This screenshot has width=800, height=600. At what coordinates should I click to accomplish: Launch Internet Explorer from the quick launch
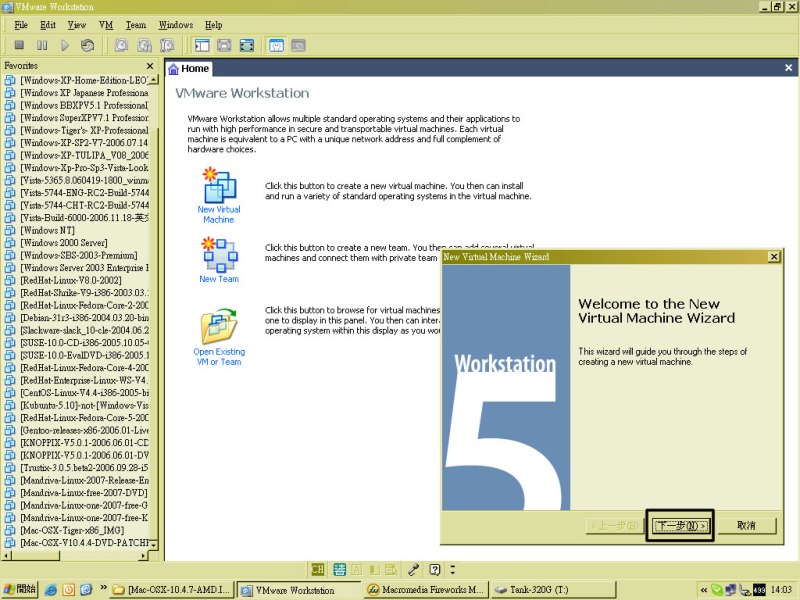tap(51, 590)
